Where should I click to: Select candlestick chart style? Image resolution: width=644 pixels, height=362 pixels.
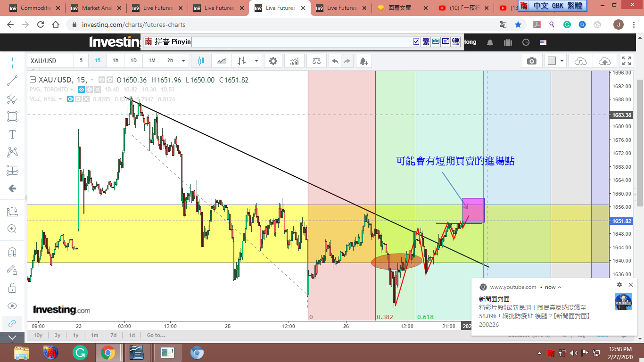[x=201, y=61]
